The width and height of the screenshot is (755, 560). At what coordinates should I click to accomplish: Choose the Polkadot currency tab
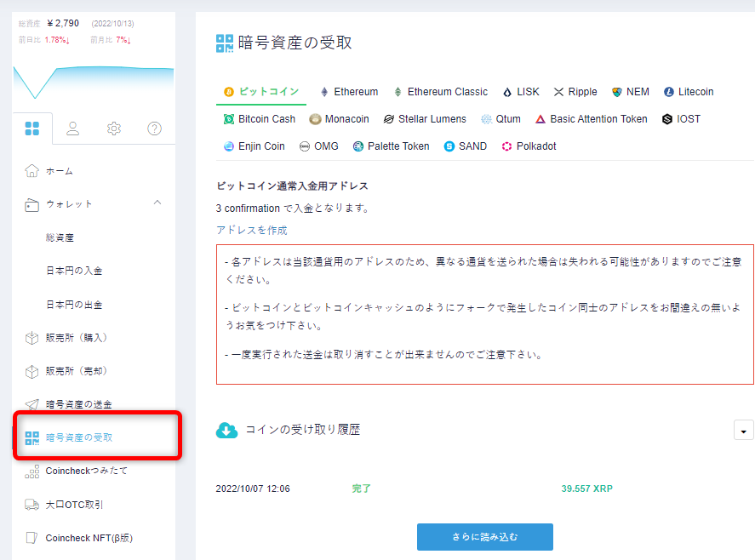[529, 146]
